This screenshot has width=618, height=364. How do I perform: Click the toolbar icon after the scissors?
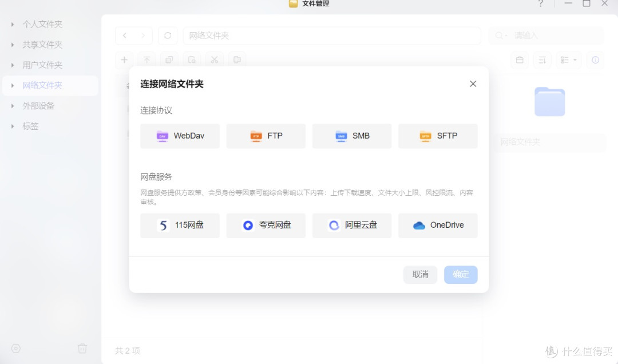click(237, 60)
